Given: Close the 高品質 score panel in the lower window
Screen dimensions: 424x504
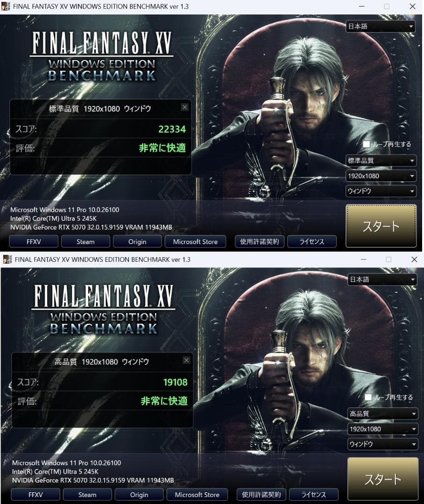Looking at the screenshot, I should pos(186,360).
